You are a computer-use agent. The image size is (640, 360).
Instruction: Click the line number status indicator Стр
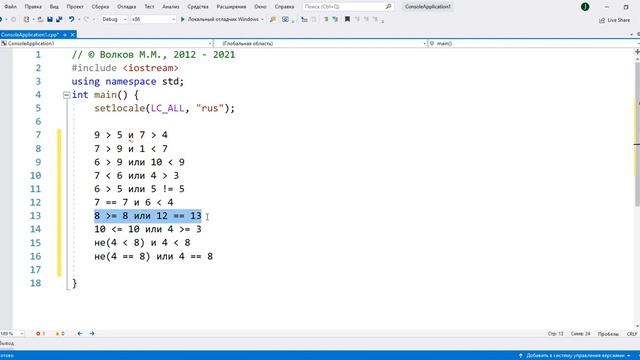(556, 334)
